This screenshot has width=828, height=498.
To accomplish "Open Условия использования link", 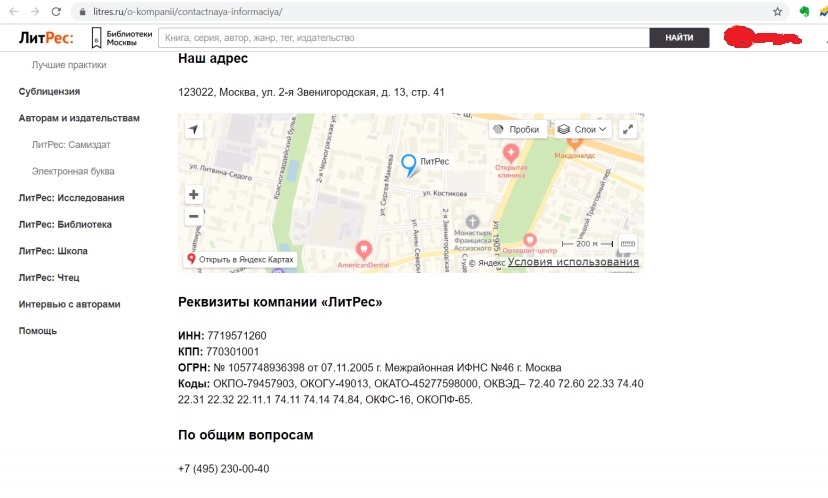I will click(x=573, y=262).
